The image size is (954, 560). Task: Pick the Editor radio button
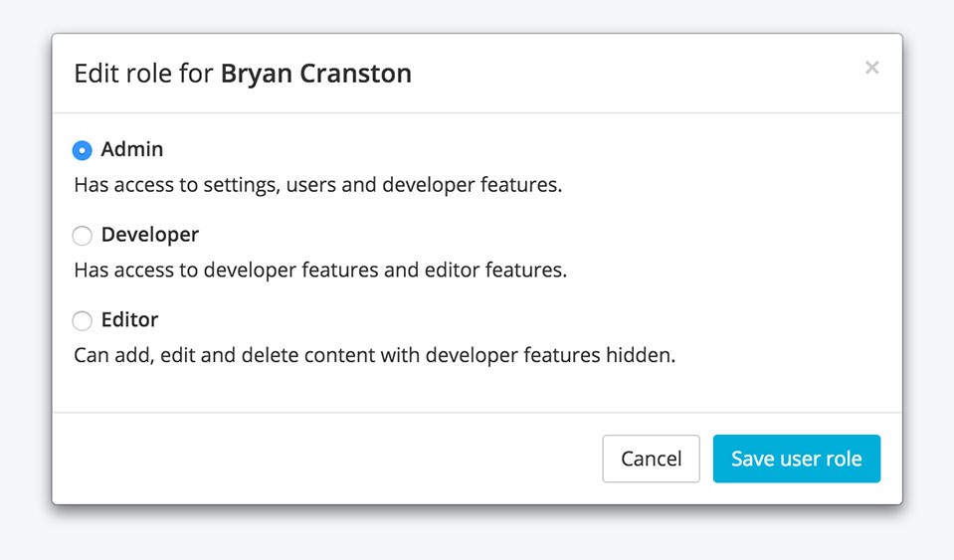tap(83, 321)
